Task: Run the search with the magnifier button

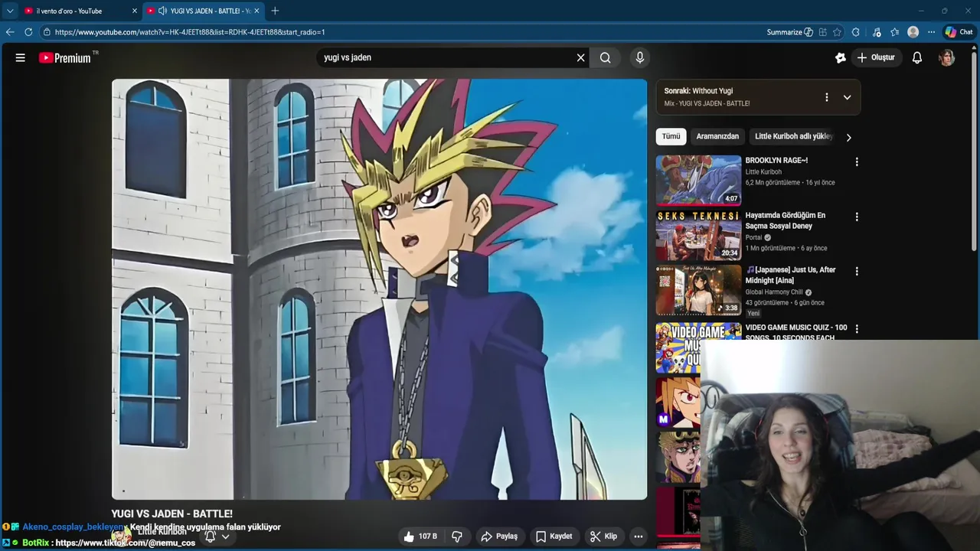Action: pos(606,57)
